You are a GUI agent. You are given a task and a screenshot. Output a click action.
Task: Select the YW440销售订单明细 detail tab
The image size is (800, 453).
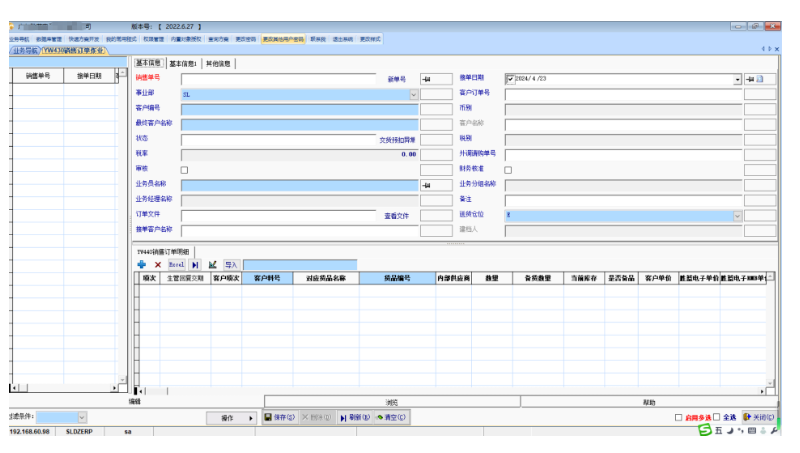(163, 251)
